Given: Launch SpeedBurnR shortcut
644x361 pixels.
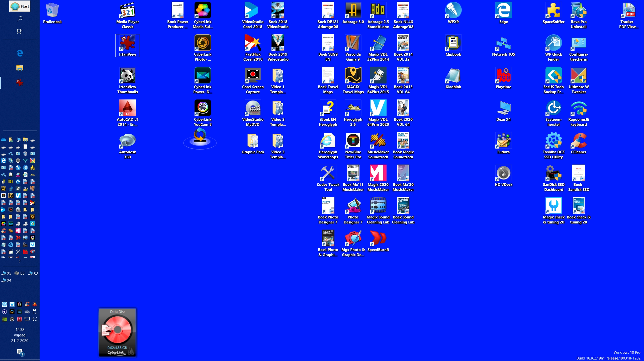Looking at the screenshot, I should point(378,241).
